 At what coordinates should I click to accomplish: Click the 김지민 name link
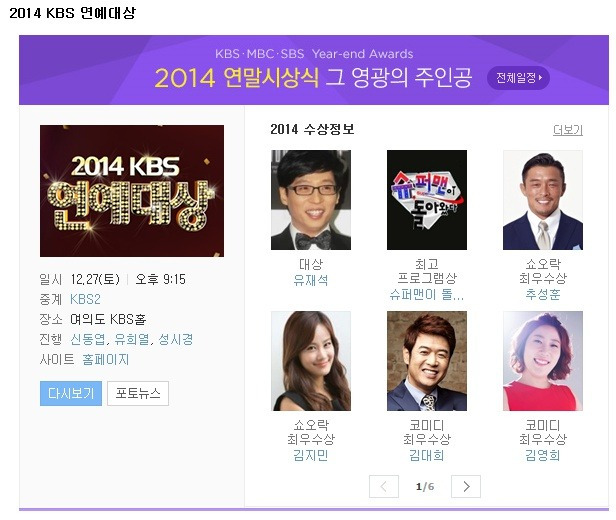click(311, 456)
